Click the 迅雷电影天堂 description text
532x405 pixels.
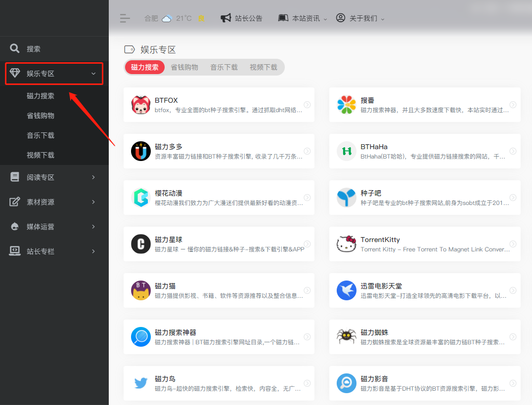pyautogui.click(x=433, y=295)
